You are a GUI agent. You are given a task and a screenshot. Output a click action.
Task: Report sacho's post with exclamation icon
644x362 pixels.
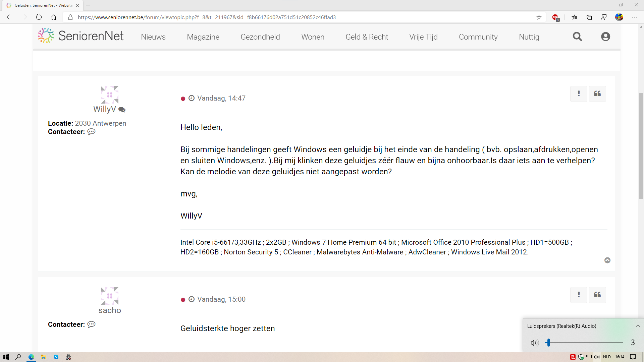pyautogui.click(x=578, y=295)
